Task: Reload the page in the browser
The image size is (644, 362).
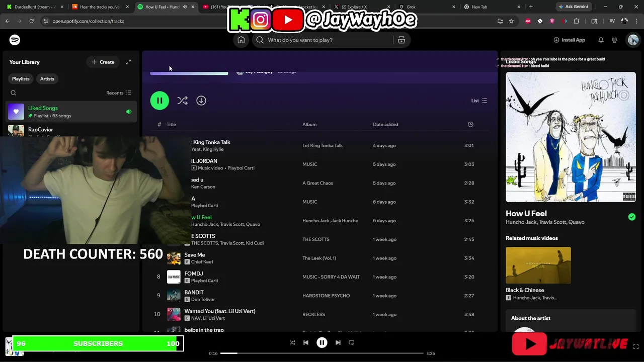Action: [x=31, y=21]
